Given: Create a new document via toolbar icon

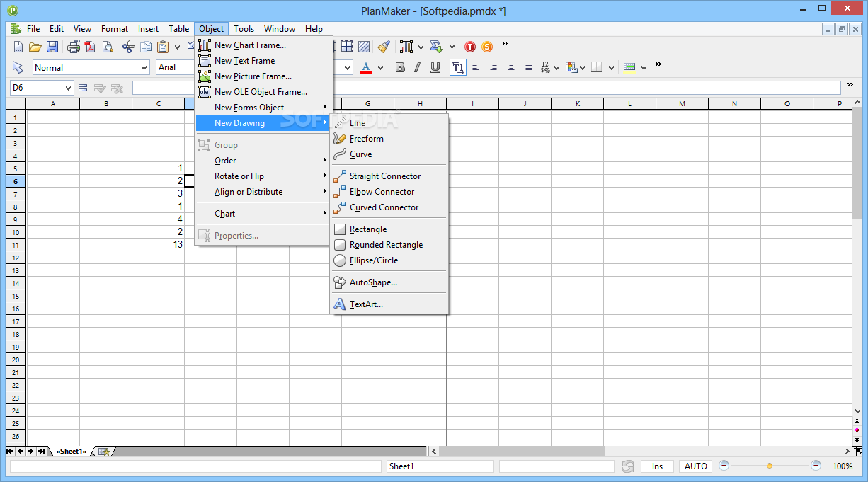Looking at the screenshot, I should [19, 47].
